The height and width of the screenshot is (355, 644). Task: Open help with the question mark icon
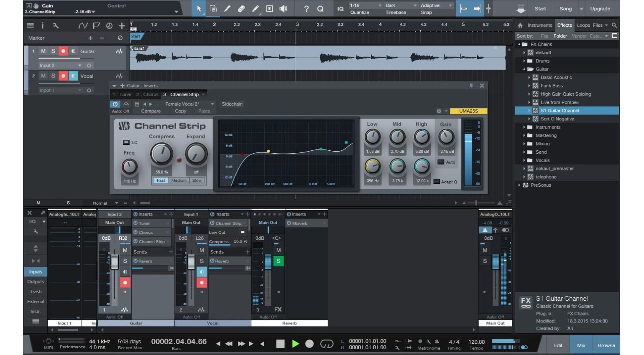coord(306,9)
